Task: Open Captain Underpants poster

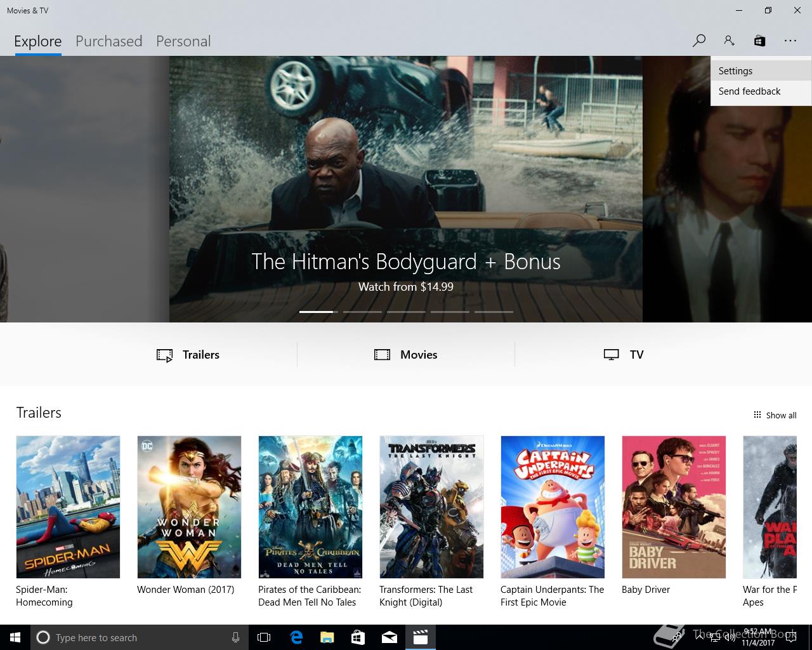Action: point(553,507)
